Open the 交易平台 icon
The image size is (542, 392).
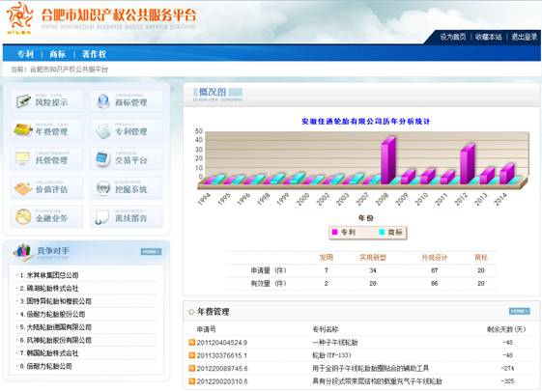click(x=102, y=159)
